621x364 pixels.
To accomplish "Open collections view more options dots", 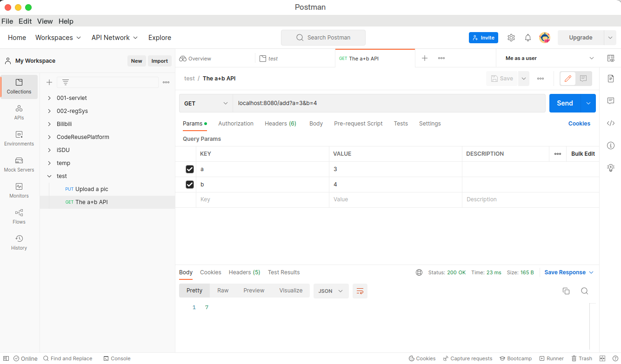I will [166, 82].
